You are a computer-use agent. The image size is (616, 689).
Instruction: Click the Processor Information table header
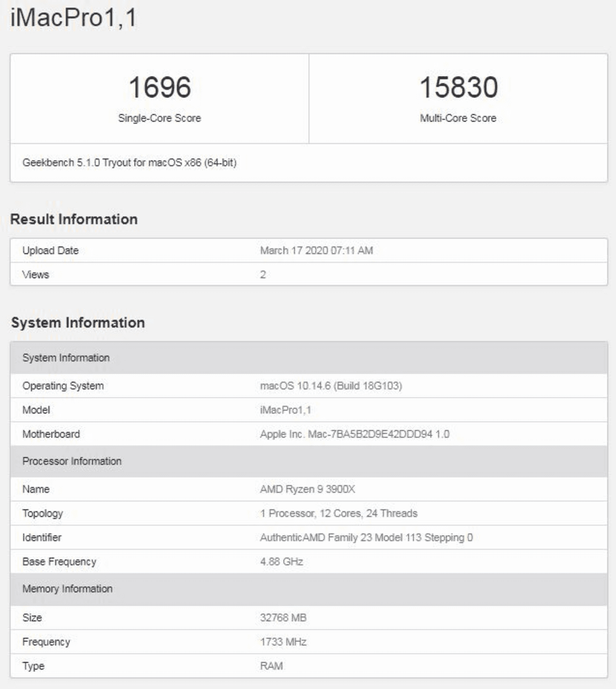click(309, 461)
